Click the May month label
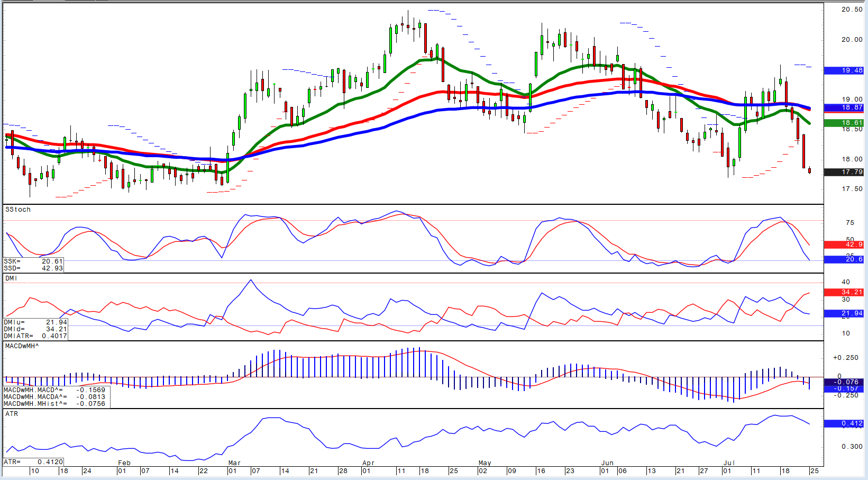 [x=485, y=463]
